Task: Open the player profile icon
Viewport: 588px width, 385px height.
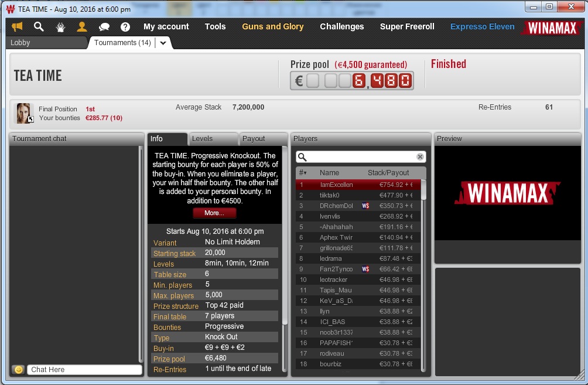Action: click(x=82, y=26)
